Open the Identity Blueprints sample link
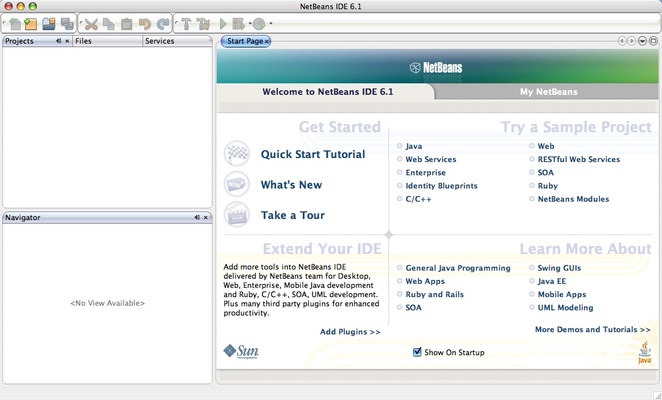This screenshot has height=400, width=662. click(x=441, y=186)
